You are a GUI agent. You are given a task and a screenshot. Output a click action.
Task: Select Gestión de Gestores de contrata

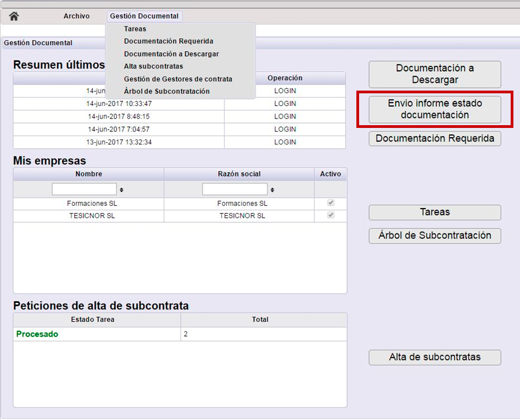(178, 79)
